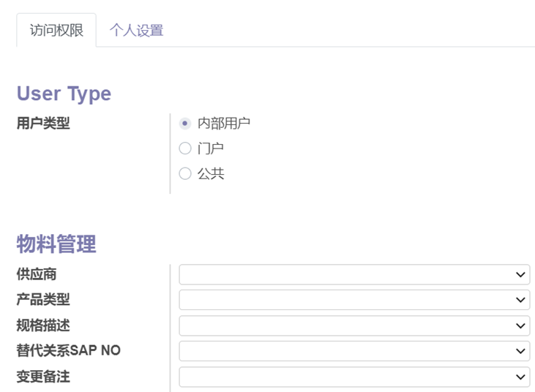Open the 规格描述 combo box

(354, 325)
